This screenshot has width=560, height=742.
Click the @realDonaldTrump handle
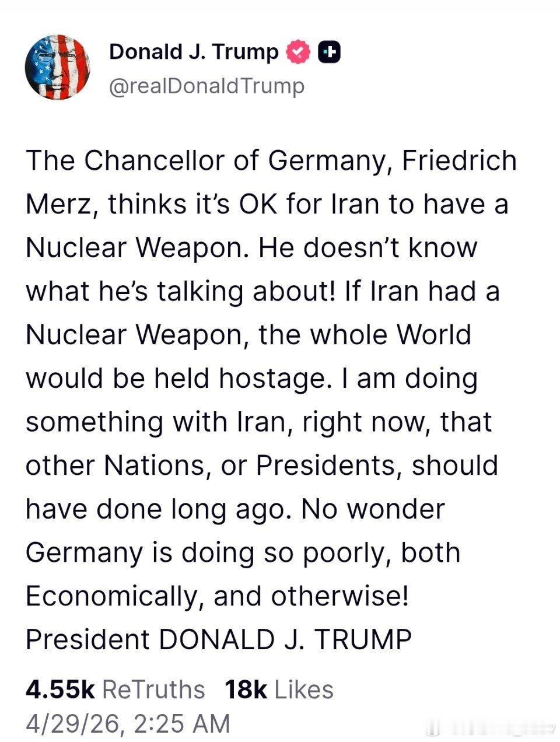[x=206, y=86]
